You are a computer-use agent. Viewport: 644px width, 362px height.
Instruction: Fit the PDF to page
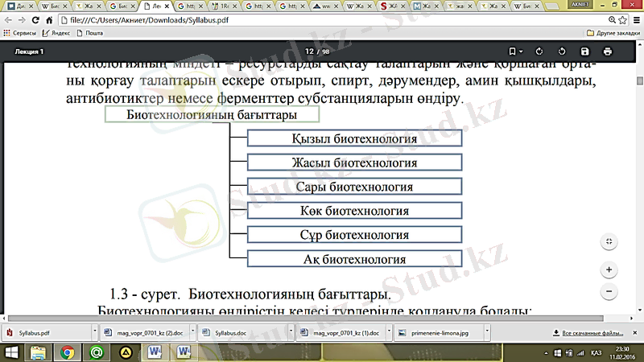point(609,241)
